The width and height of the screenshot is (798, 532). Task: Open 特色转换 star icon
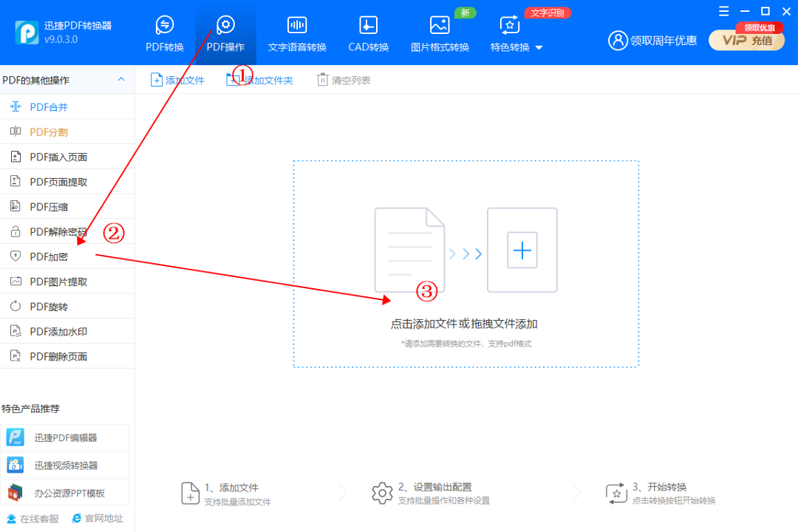point(509,25)
